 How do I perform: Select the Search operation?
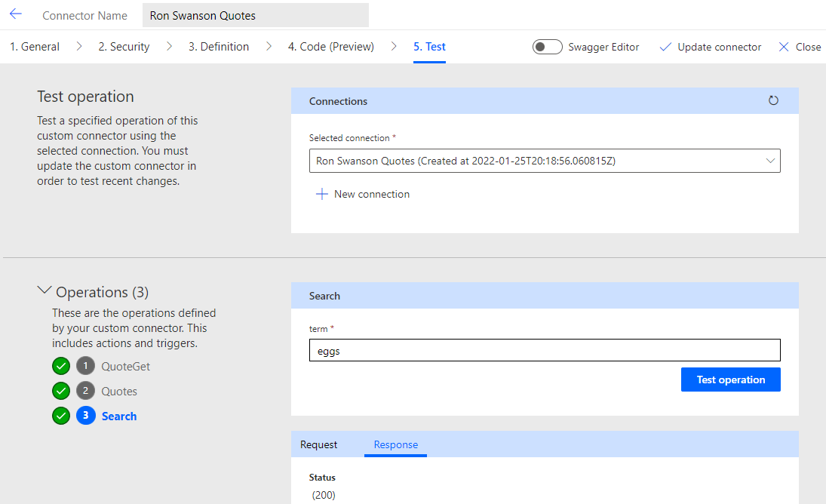pyautogui.click(x=119, y=416)
